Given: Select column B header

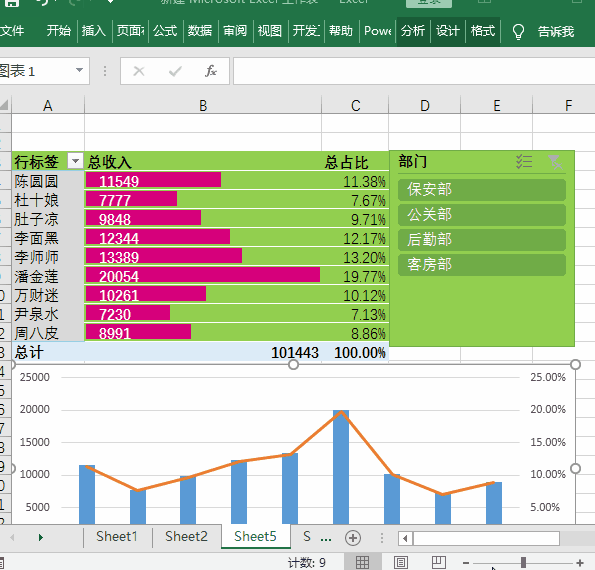Looking at the screenshot, I should tap(203, 105).
